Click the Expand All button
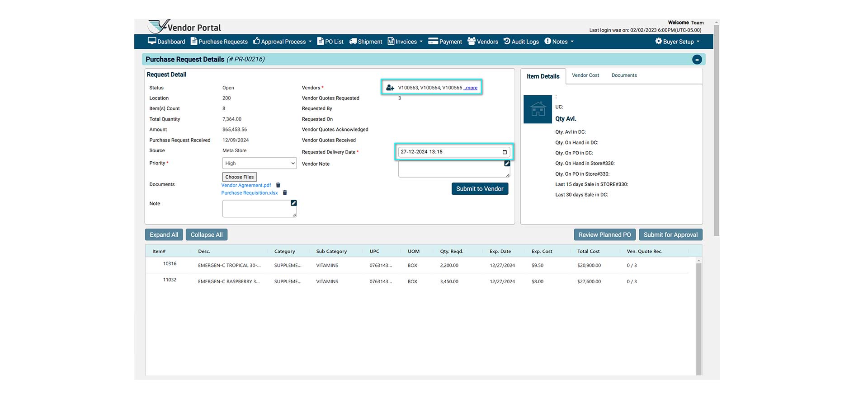Viewport: 868px width, 393px height. (x=164, y=235)
